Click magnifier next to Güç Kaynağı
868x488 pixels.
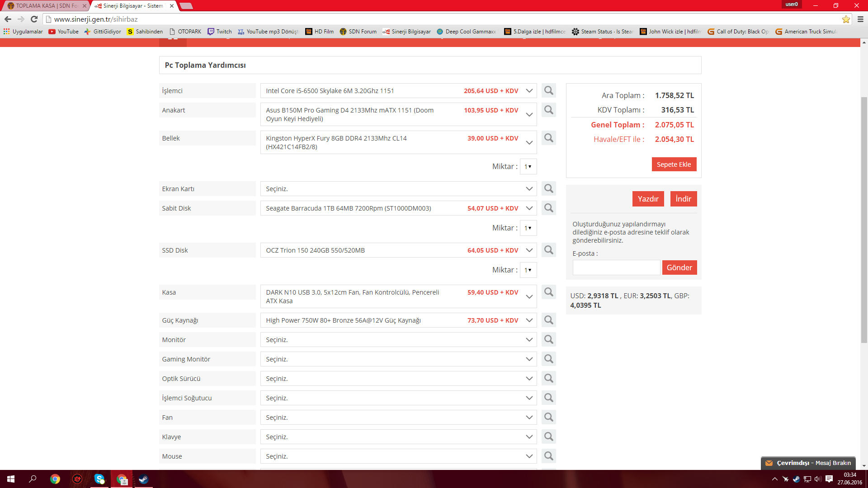548,320
